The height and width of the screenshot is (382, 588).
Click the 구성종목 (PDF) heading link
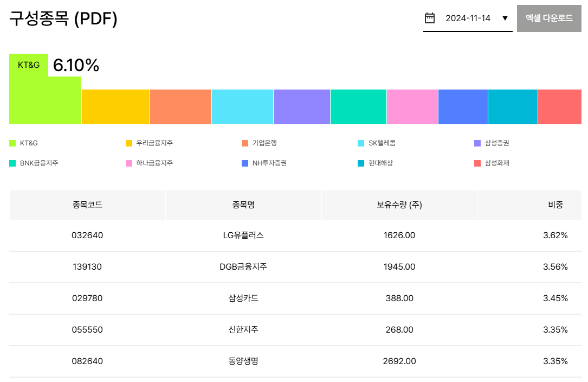(62, 18)
